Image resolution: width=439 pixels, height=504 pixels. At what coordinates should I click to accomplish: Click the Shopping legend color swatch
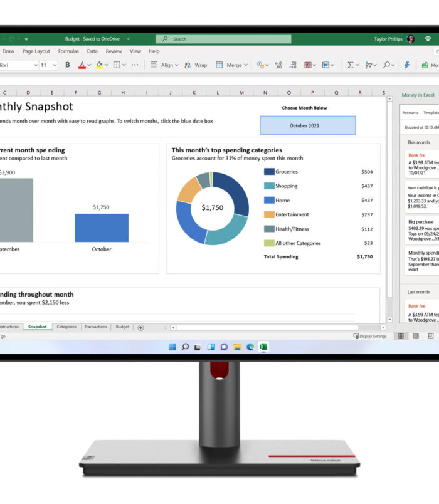[x=269, y=186]
